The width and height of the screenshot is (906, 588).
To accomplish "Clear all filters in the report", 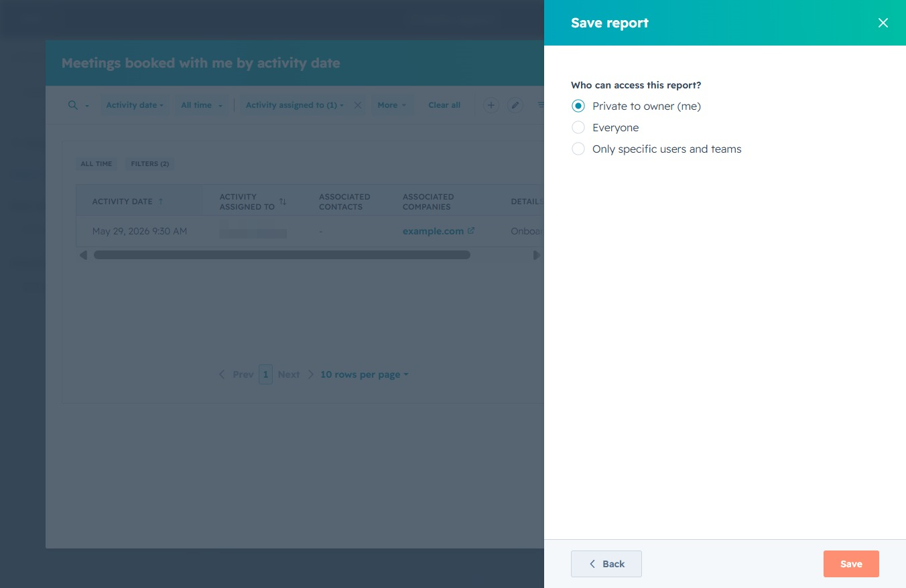I will coord(444,105).
